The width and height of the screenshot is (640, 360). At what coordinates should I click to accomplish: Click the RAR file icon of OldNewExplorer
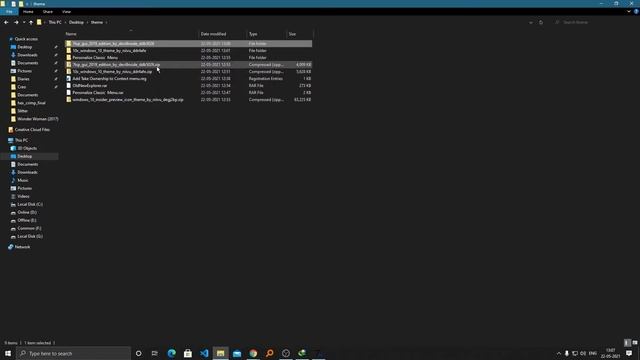pos(69,86)
